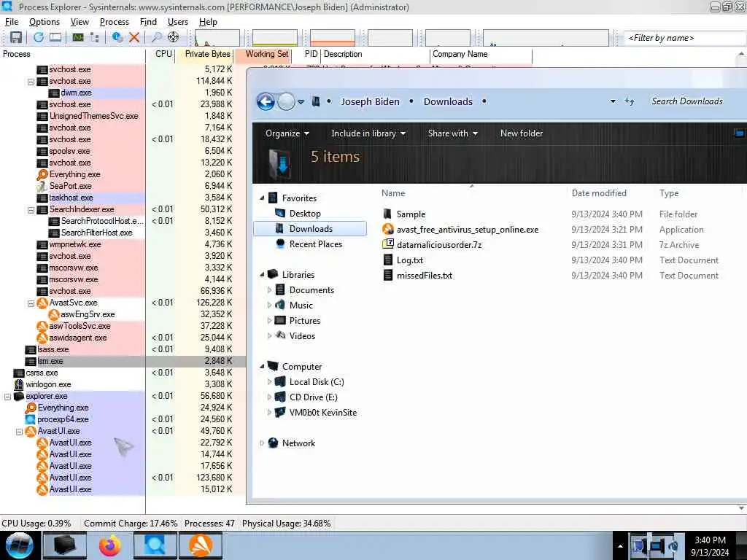Collapse the explorer.exe process tree
The width and height of the screenshot is (747, 560).
(7, 397)
